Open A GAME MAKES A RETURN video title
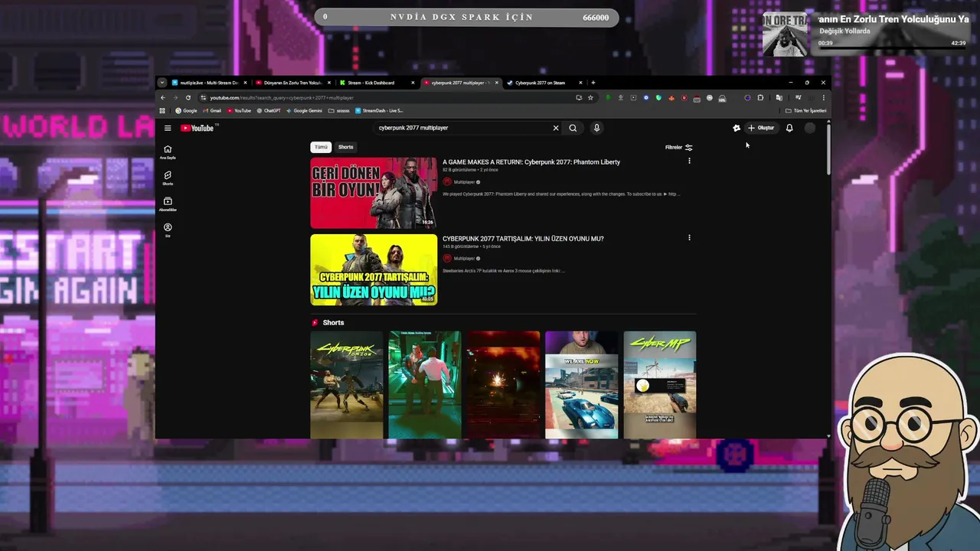This screenshot has height=551, width=980. pos(531,162)
